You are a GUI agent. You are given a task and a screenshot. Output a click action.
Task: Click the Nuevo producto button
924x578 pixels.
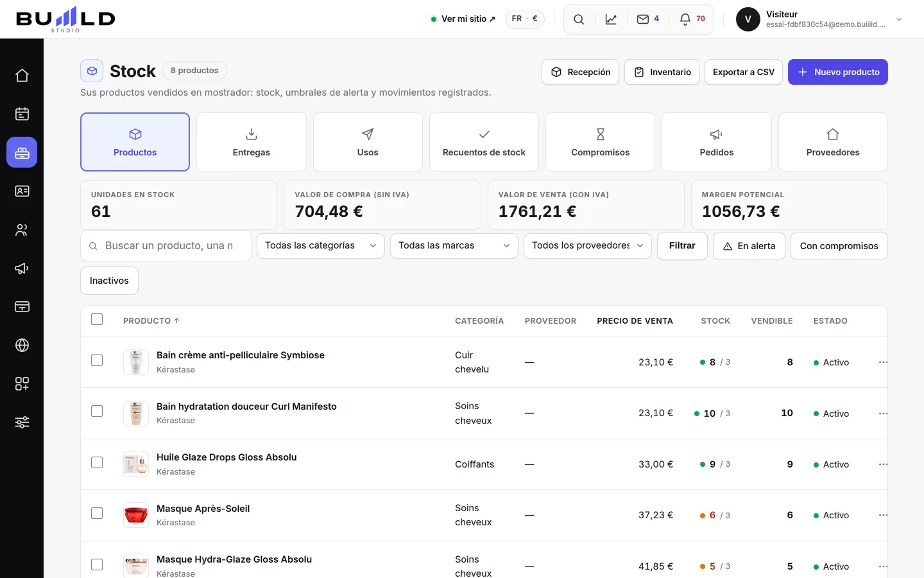coord(838,72)
